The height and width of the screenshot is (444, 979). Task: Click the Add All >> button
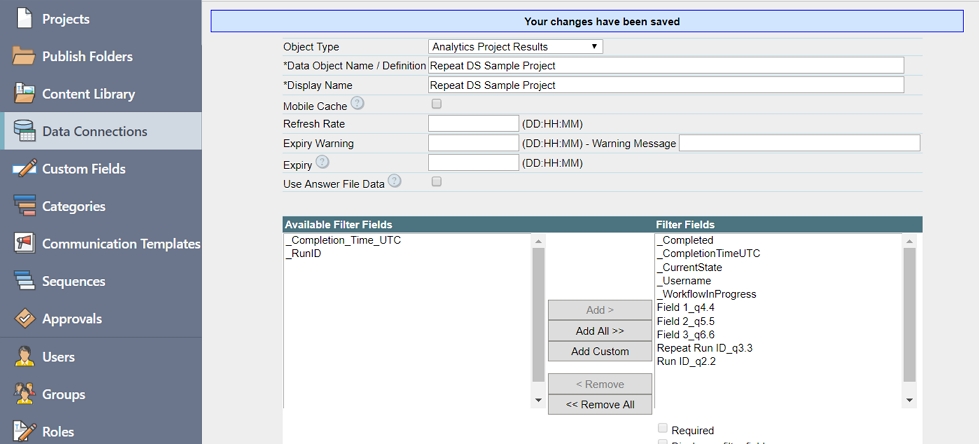click(600, 330)
